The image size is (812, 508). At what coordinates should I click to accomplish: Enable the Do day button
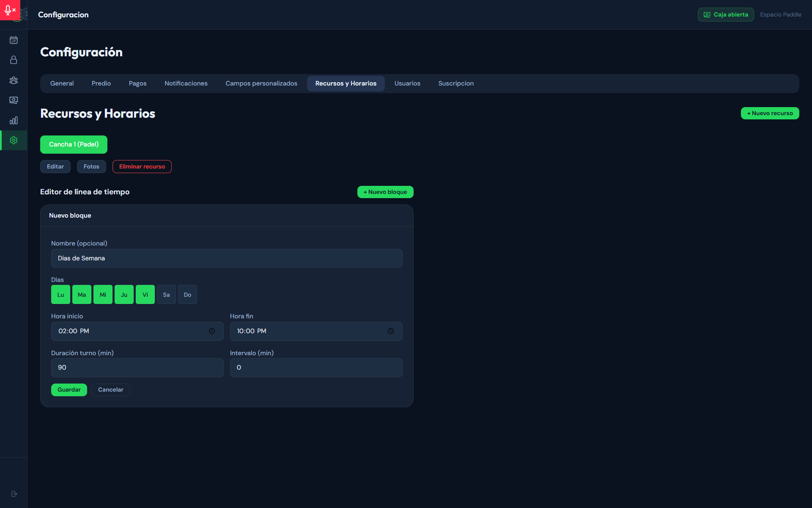click(x=187, y=295)
